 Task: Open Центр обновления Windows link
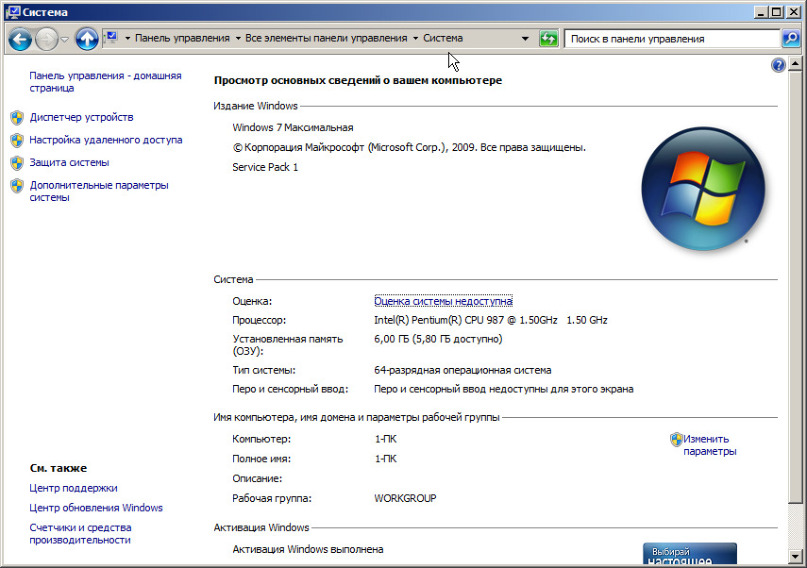96,508
